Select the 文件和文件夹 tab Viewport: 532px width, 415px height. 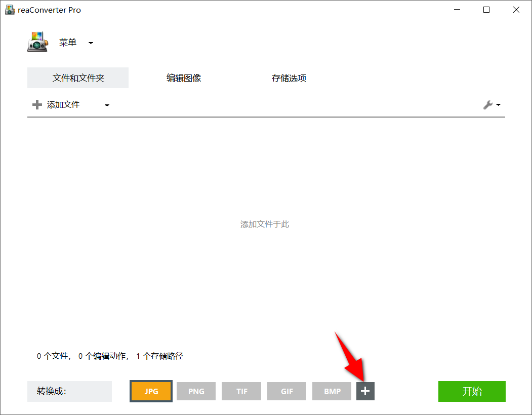point(77,78)
